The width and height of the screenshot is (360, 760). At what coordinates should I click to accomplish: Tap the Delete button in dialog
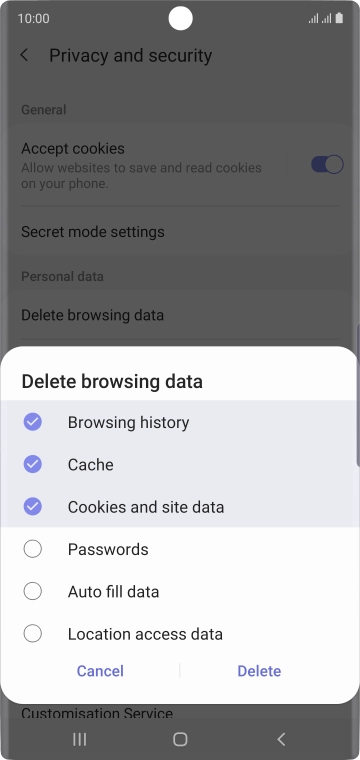coord(259,671)
